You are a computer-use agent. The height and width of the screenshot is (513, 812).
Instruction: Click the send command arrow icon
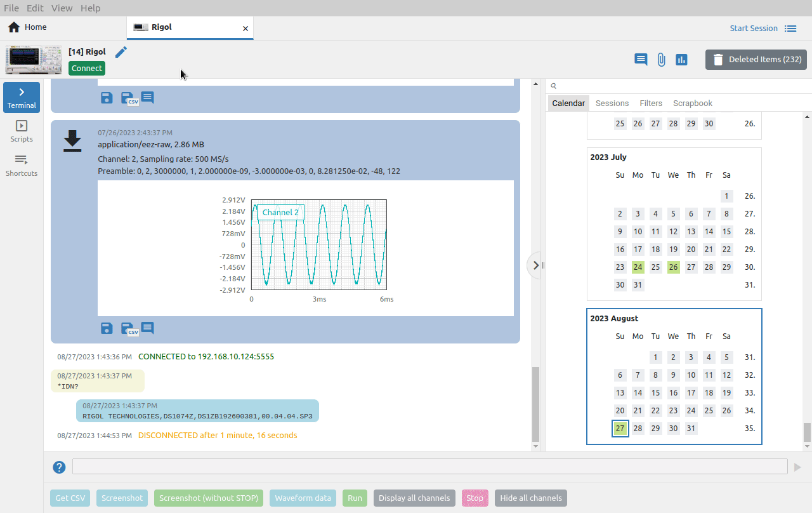tap(798, 467)
